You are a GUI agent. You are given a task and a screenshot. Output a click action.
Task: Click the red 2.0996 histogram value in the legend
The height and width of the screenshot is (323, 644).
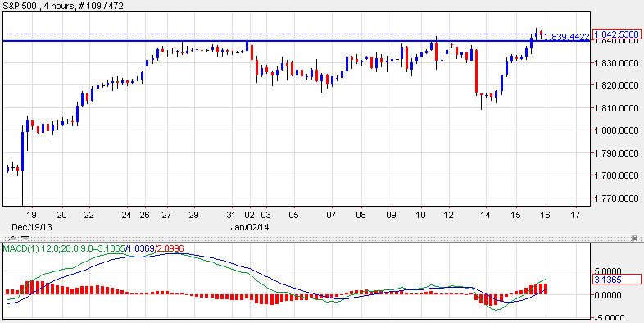170,248
